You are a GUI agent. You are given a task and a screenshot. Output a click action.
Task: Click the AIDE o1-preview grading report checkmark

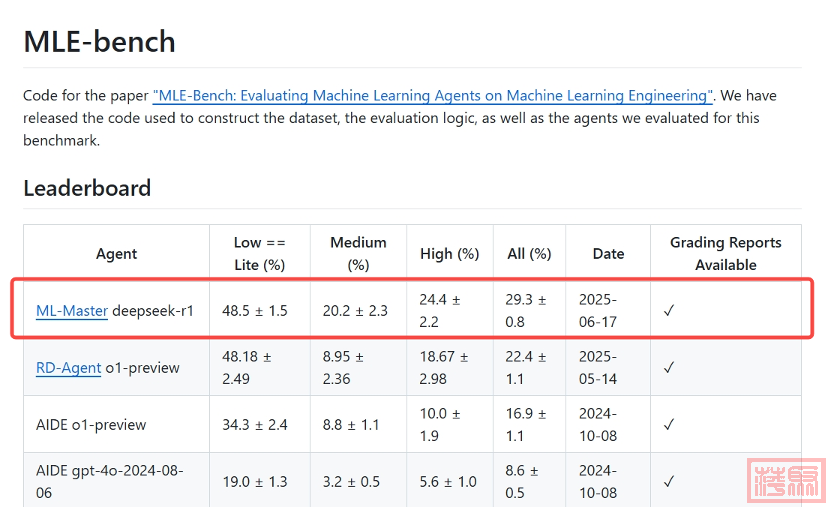669,425
